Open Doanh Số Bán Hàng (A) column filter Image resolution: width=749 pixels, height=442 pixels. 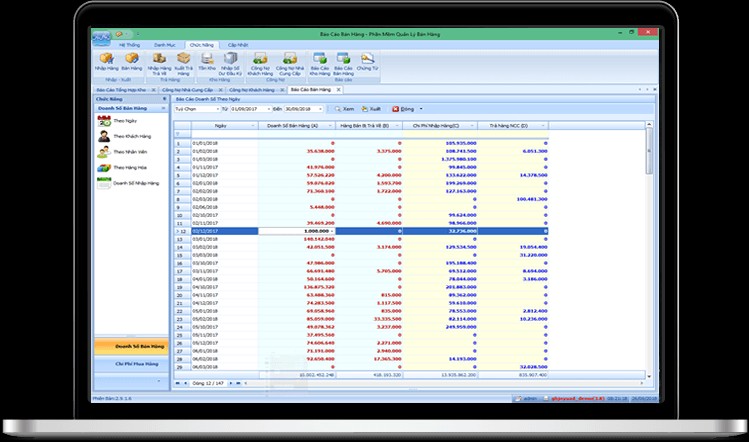click(x=330, y=126)
